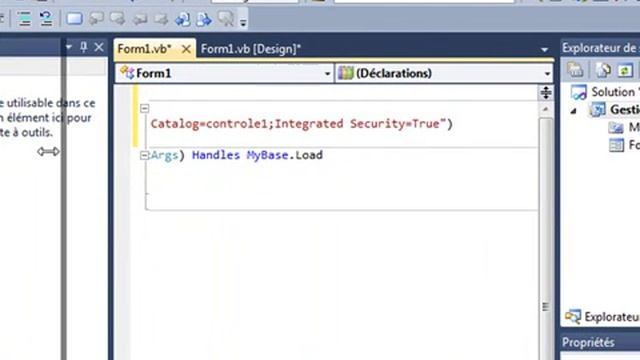Image resolution: width=640 pixels, height=360 pixels.
Task: Refresh the Solution Explorer
Action: tap(625, 70)
